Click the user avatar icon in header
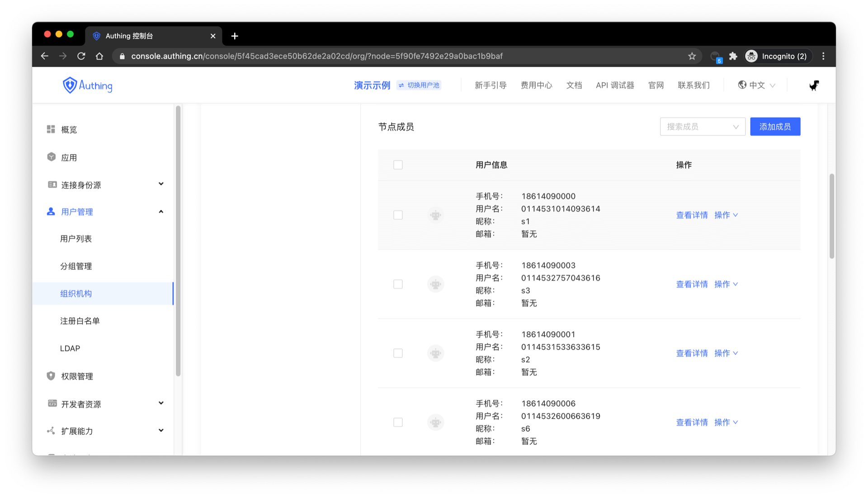The image size is (868, 498). tap(814, 85)
